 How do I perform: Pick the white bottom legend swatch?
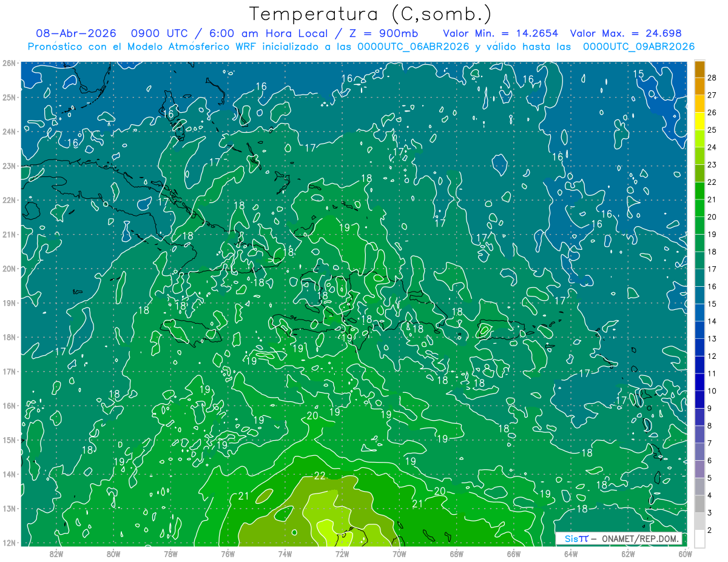click(699, 538)
